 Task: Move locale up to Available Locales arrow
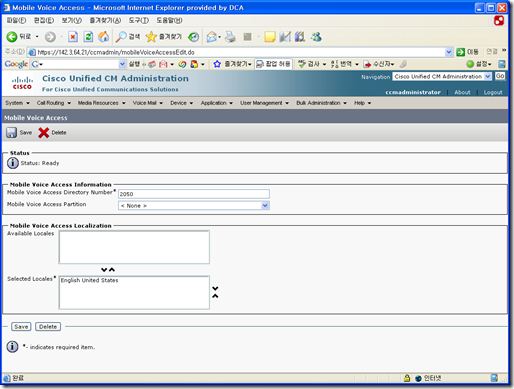pos(112,270)
